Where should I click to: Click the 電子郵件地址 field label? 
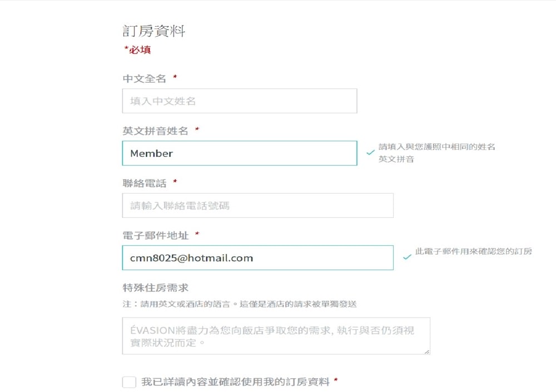click(156, 236)
